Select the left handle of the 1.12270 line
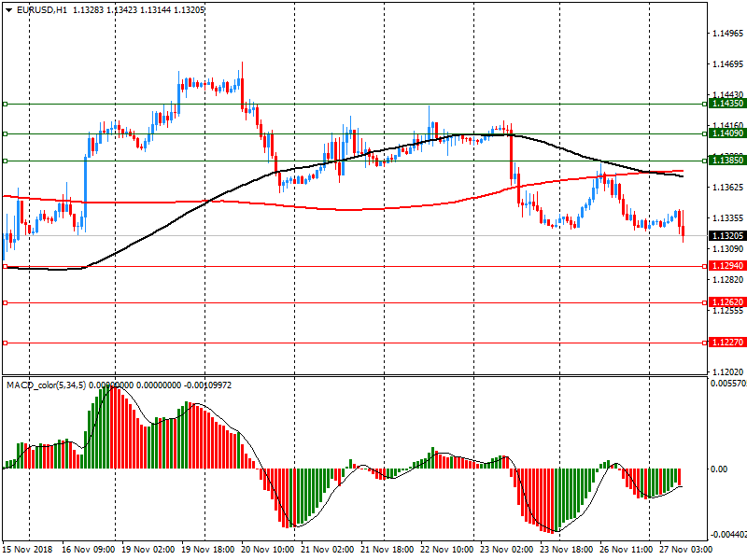The width and height of the screenshot is (747, 560). tap(6, 343)
